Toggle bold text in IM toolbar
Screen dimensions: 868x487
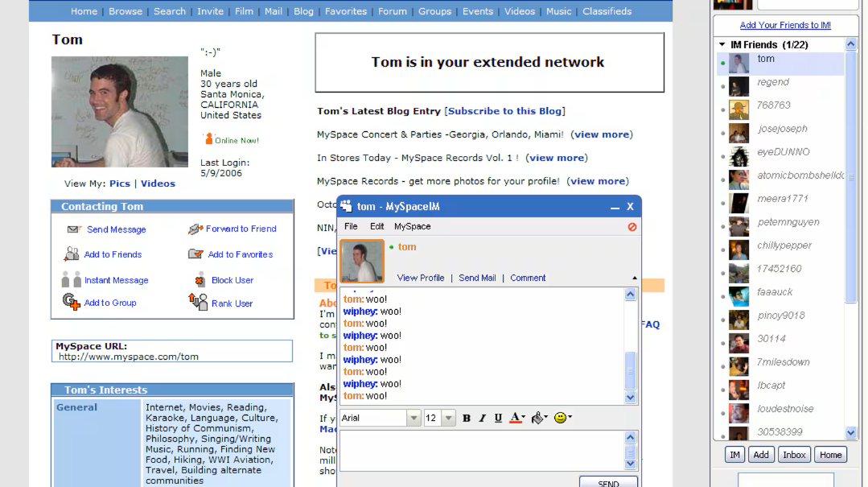tap(466, 419)
